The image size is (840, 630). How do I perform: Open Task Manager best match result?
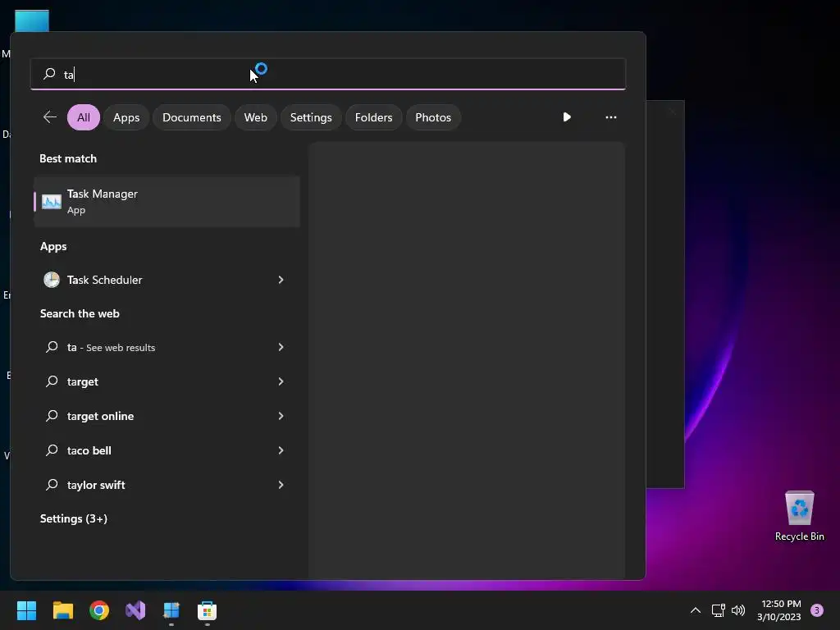[167, 202]
